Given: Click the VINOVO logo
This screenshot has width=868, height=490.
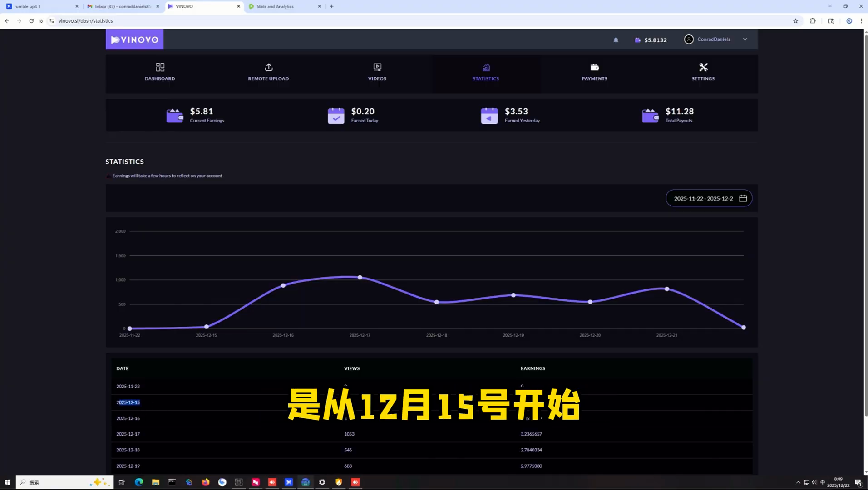Looking at the screenshot, I should 134,39.
